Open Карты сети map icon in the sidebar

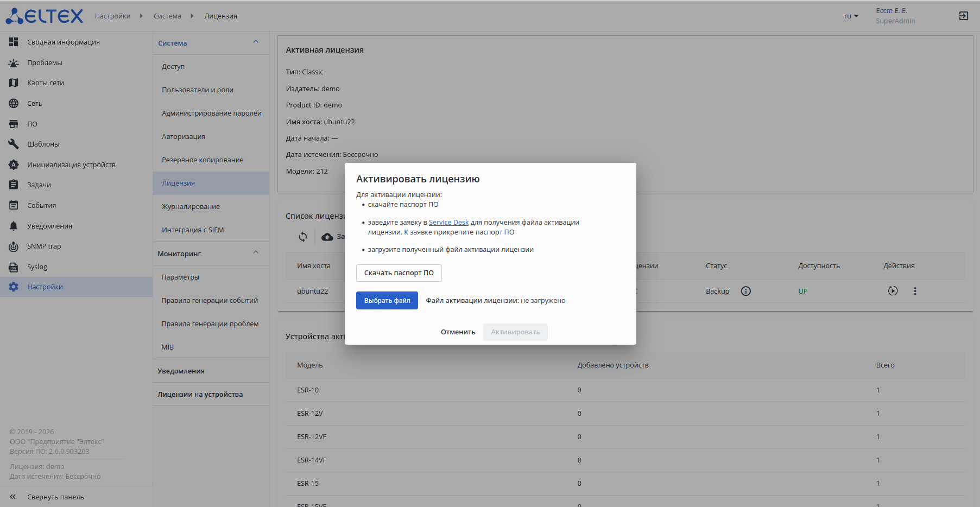[x=14, y=83]
